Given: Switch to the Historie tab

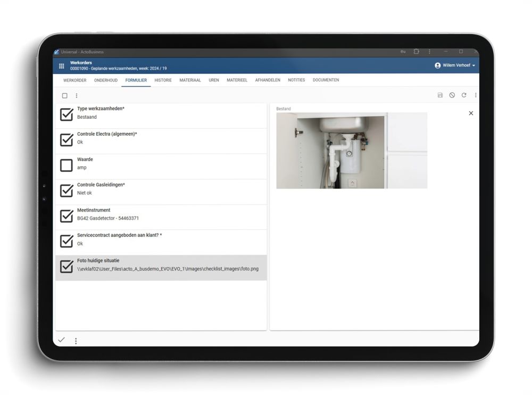Looking at the screenshot, I should pyautogui.click(x=163, y=80).
